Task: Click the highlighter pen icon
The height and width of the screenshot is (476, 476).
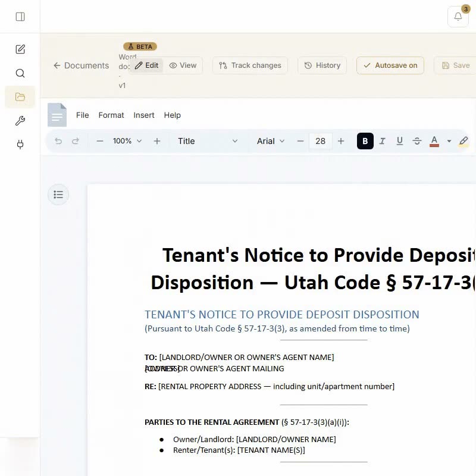Action: [464, 141]
